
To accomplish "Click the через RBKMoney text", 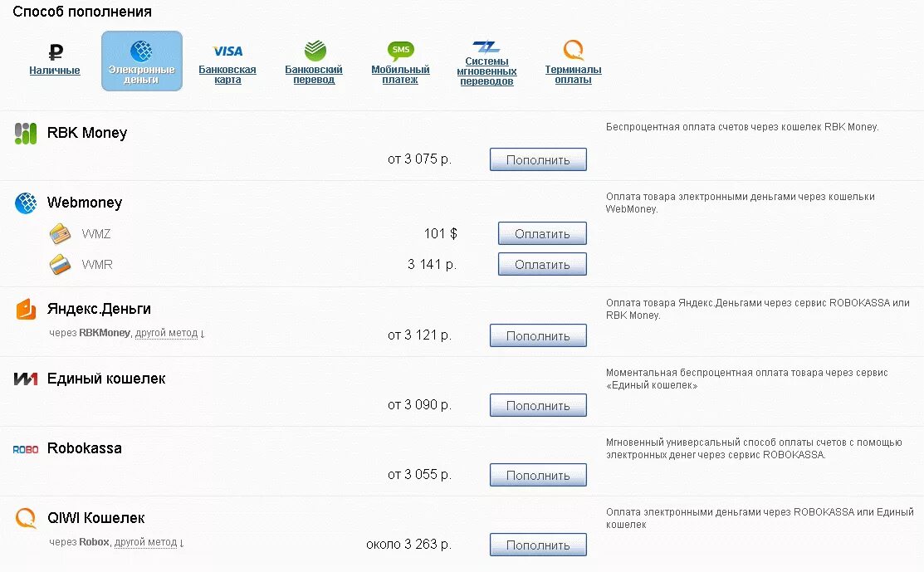I will [x=90, y=333].
